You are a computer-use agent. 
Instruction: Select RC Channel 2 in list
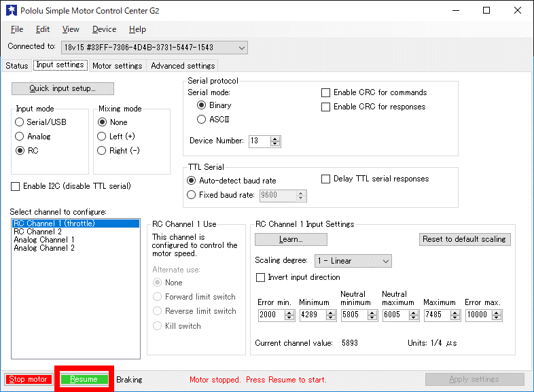75,232
